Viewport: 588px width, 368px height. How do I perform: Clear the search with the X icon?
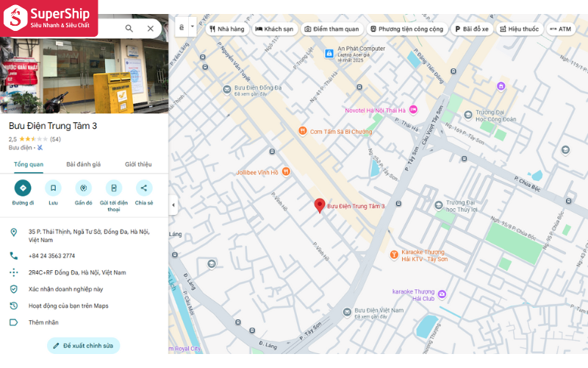[x=151, y=29]
